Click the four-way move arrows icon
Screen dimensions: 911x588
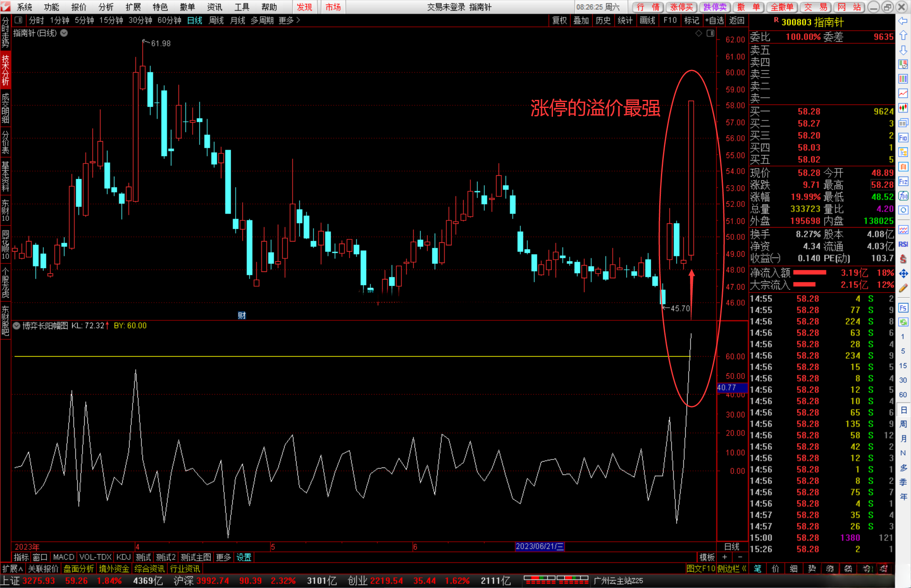903,274
